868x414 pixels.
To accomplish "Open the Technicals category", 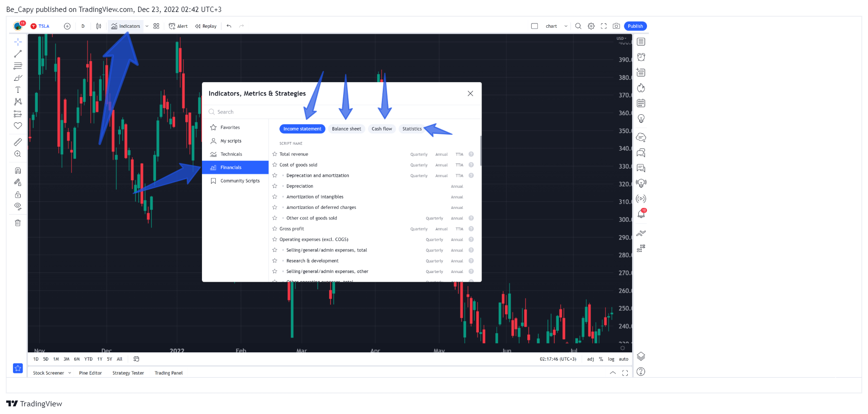I will (x=235, y=154).
